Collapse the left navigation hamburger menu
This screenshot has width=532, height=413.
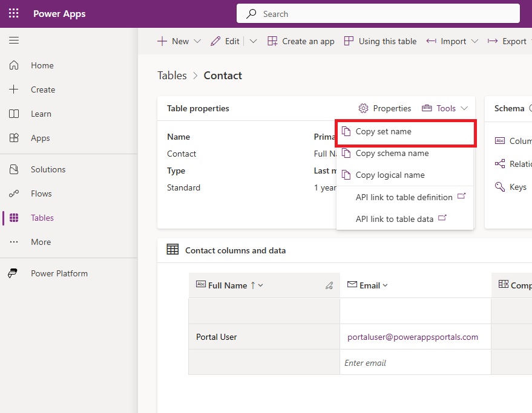[x=14, y=41]
